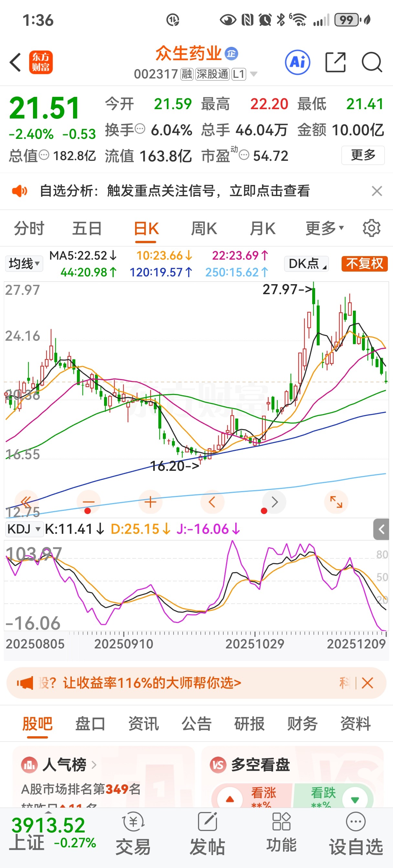393x868 pixels.
Task: Expand the 更多 chart period dropdown
Action: coord(324,228)
